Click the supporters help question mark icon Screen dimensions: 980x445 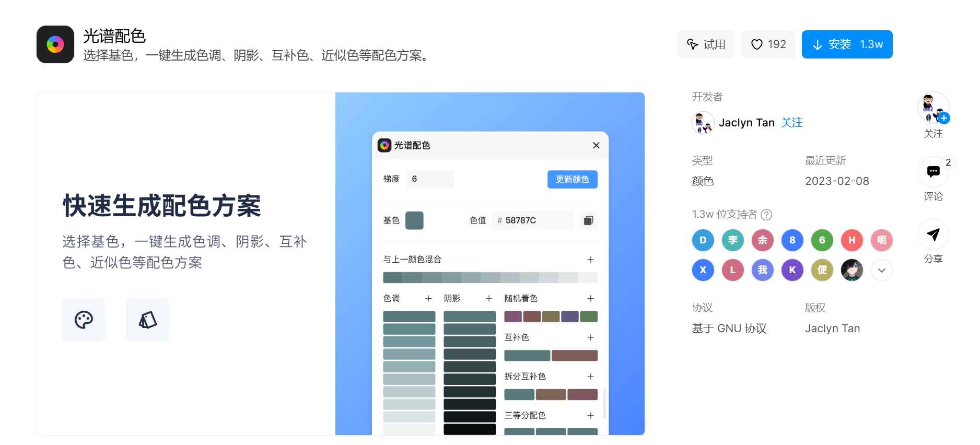766,215
